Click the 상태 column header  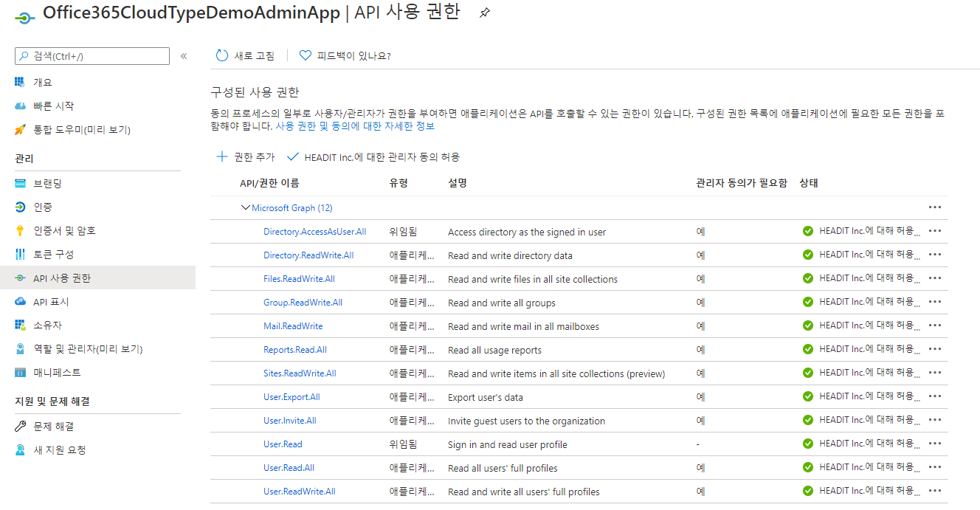(x=809, y=183)
